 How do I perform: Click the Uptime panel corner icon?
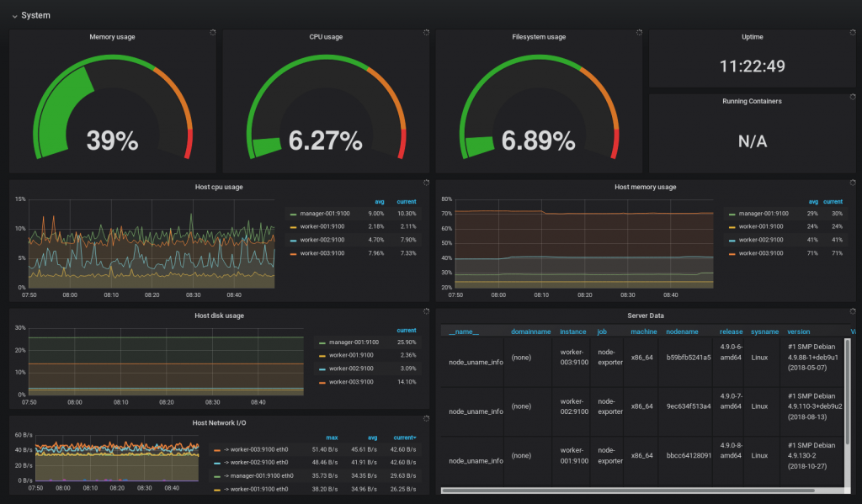click(x=853, y=33)
